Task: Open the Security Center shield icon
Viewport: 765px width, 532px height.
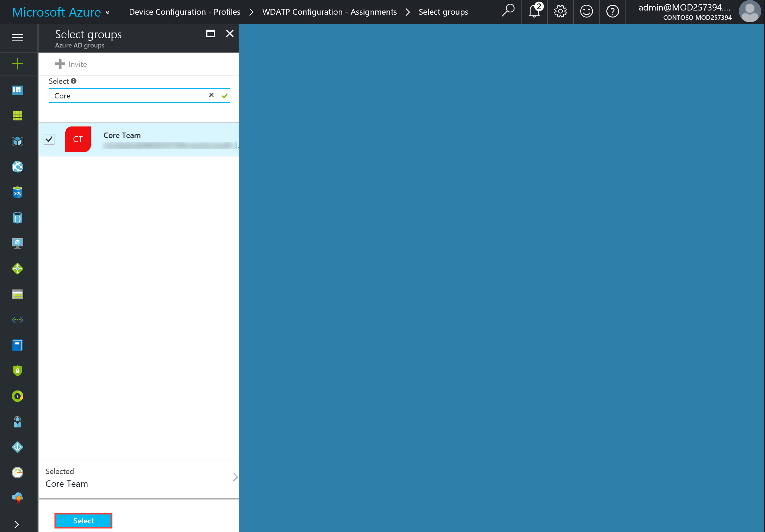Action: pyautogui.click(x=17, y=370)
